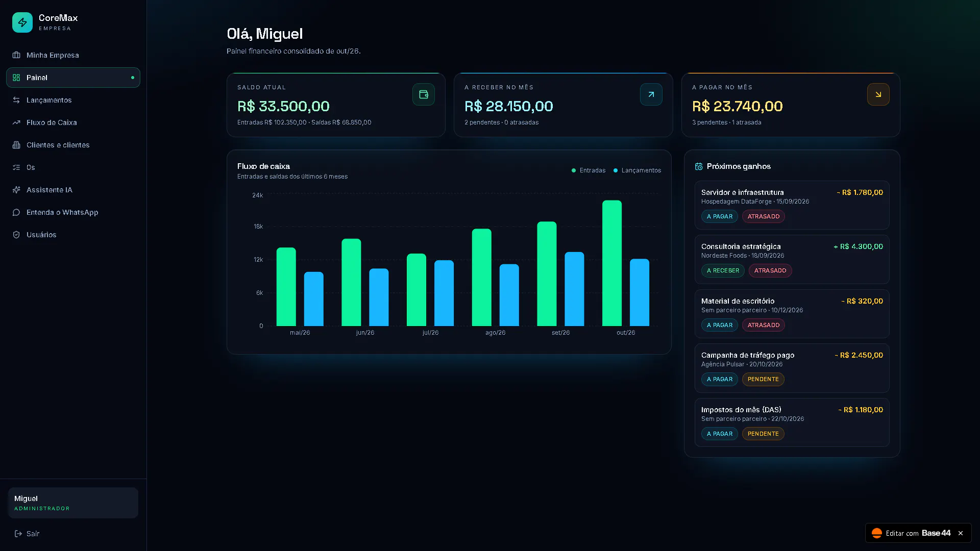Viewport: 980px width, 551px height.
Task: Select Assistente IA menu entry
Action: (73, 190)
